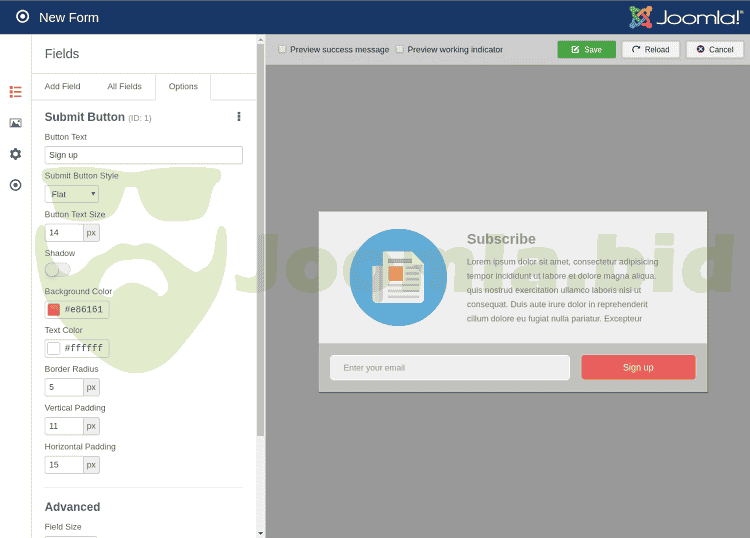750x538 pixels.
Task: Click the Cancel button
Action: pos(714,49)
